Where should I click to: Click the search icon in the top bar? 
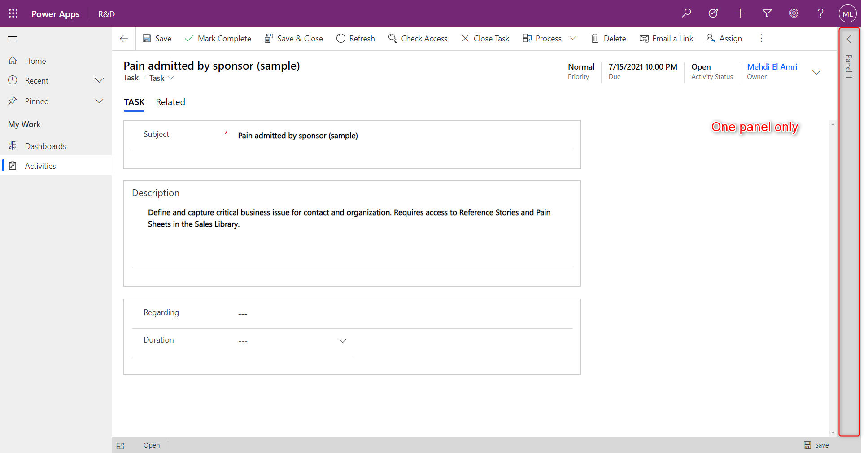tap(686, 13)
